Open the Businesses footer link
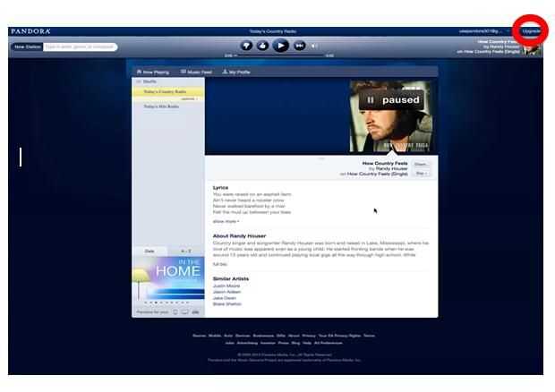555x392 pixels. tap(263, 336)
